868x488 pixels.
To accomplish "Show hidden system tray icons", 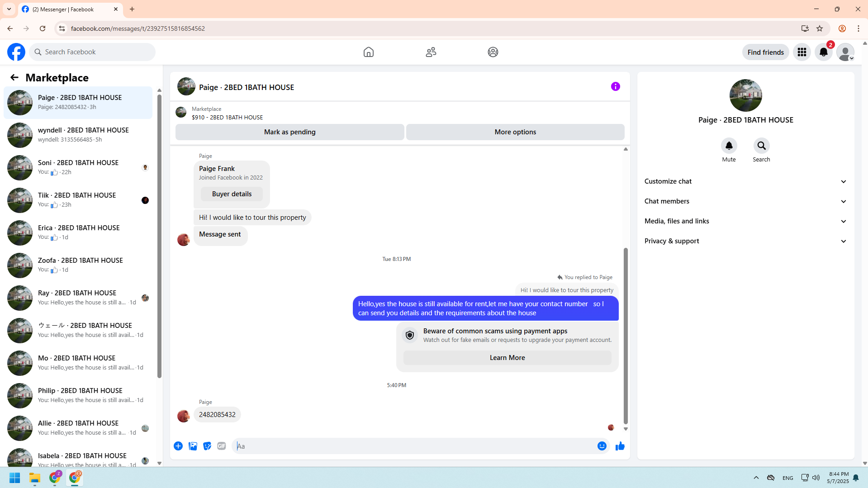I will coord(756,478).
